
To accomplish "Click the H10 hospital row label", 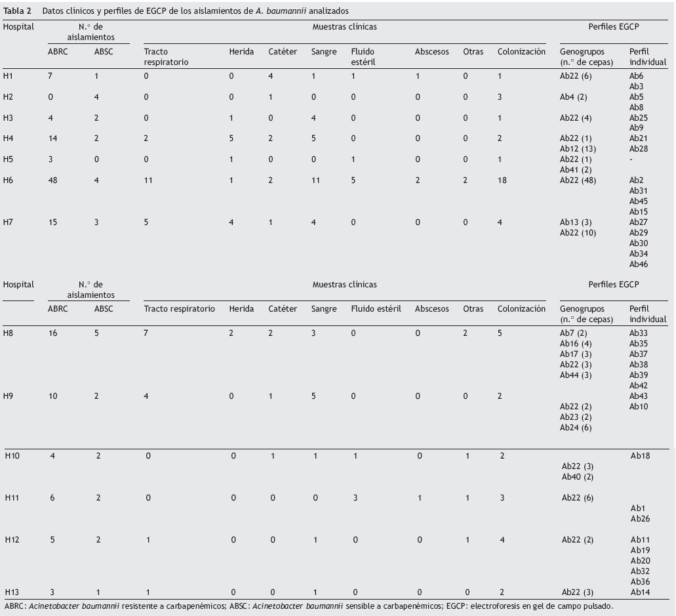I will pyautogui.click(x=13, y=456).
